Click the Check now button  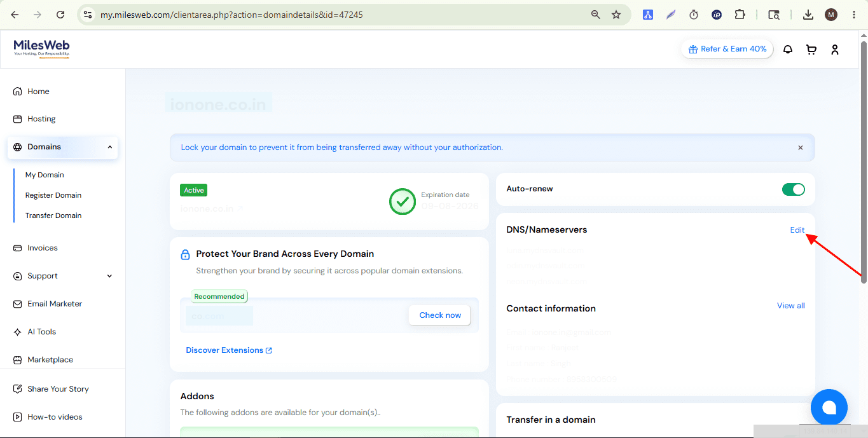(x=440, y=315)
